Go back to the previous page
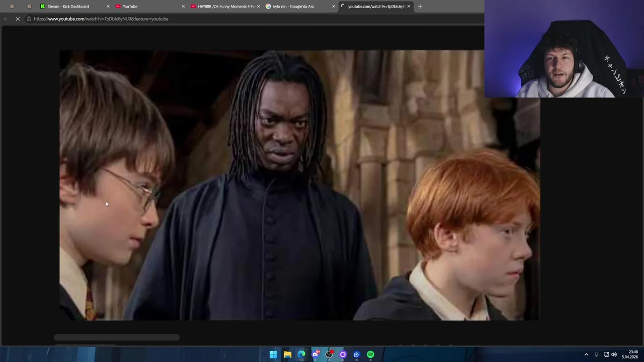644x362 pixels. (6, 19)
